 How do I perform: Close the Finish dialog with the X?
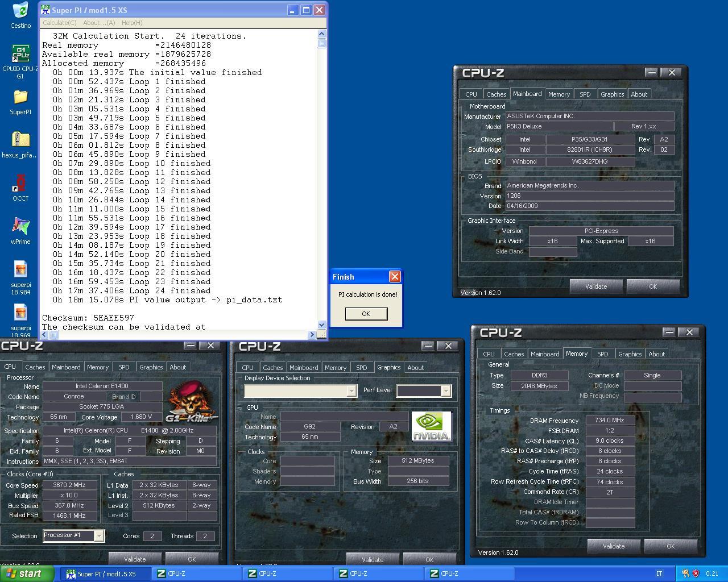395,277
